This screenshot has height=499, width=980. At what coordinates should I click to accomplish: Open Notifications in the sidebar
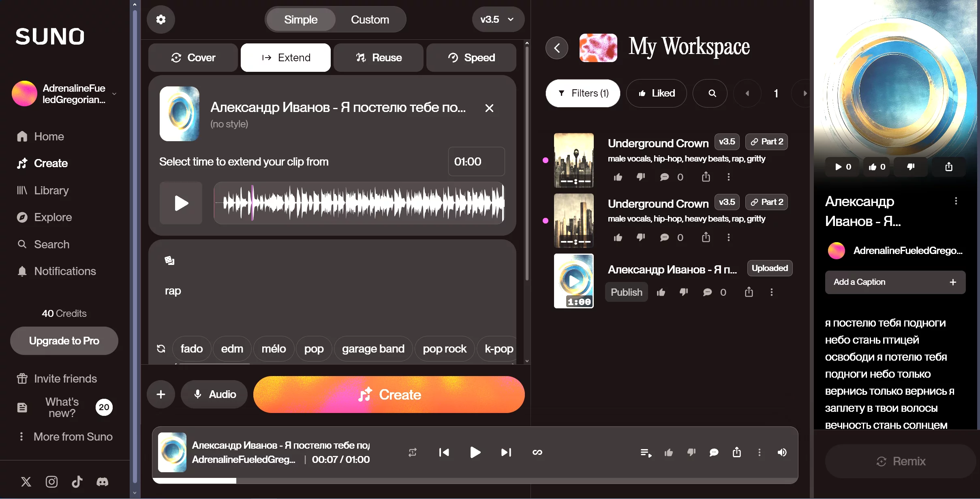56,271
